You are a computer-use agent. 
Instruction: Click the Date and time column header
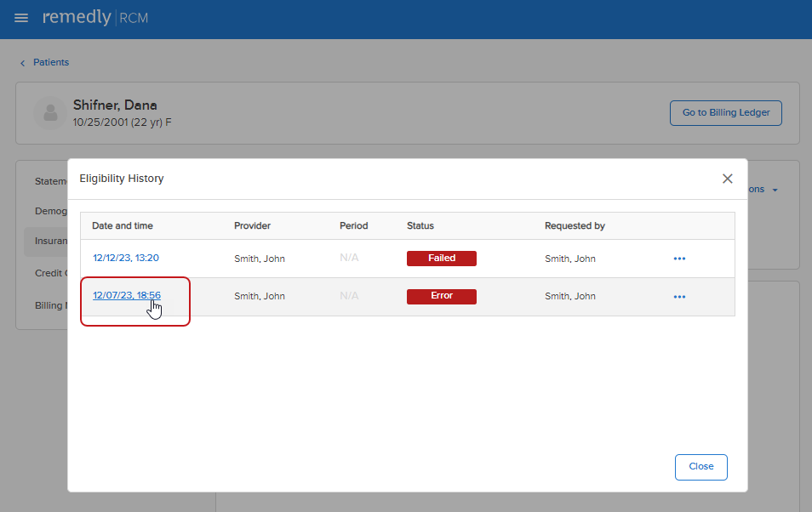(x=123, y=226)
